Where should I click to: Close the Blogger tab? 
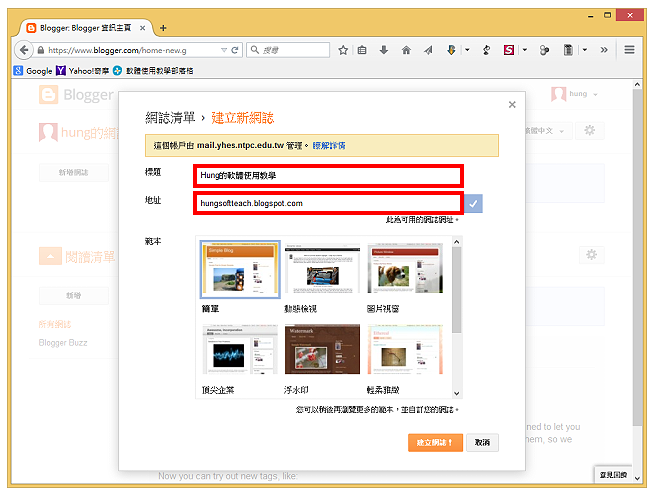(x=142, y=28)
